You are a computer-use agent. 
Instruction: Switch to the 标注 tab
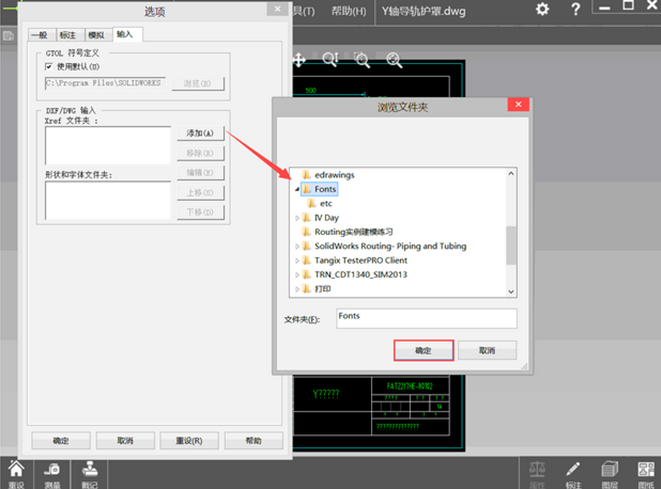click(69, 34)
